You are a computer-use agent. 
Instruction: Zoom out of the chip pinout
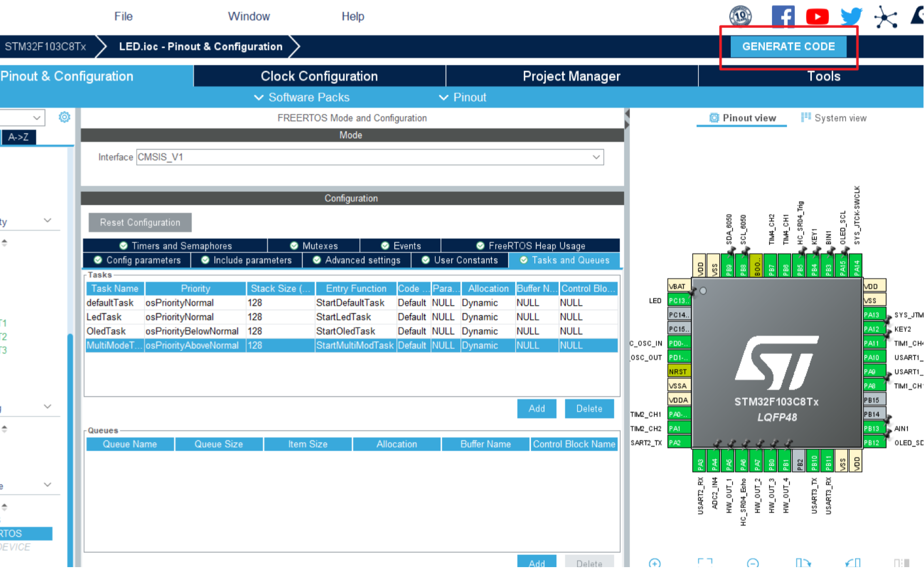[x=753, y=563]
